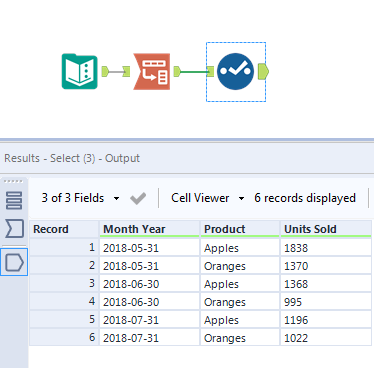Click the Select tool's input anchor
Screen dimensions: 374x368
(210, 71)
